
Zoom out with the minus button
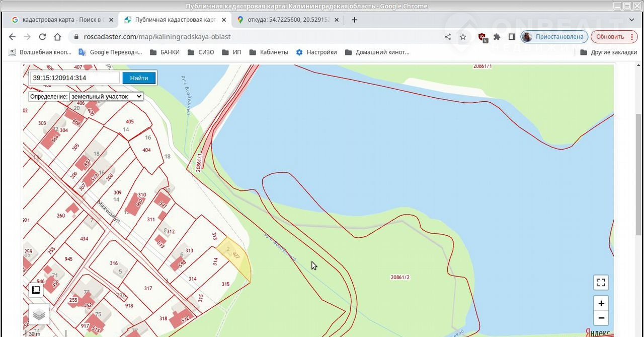click(601, 318)
